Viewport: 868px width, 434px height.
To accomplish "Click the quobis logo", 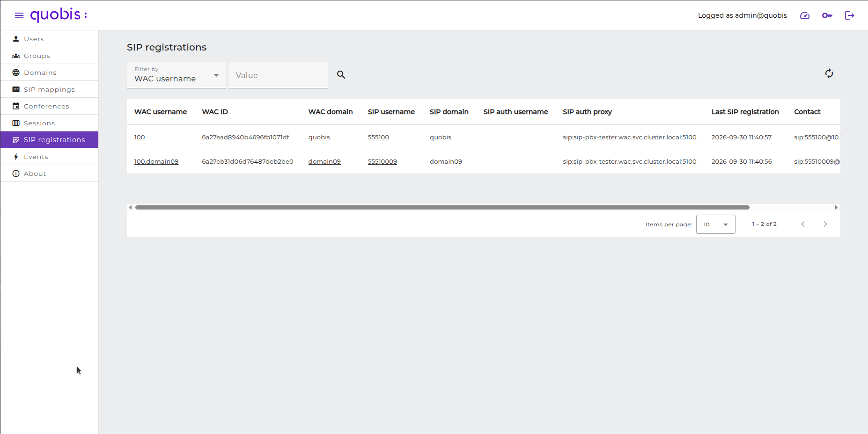I will (x=59, y=15).
